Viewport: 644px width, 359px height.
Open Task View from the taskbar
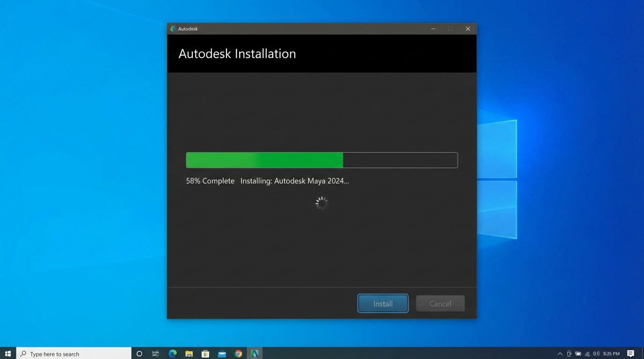(155, 353)
